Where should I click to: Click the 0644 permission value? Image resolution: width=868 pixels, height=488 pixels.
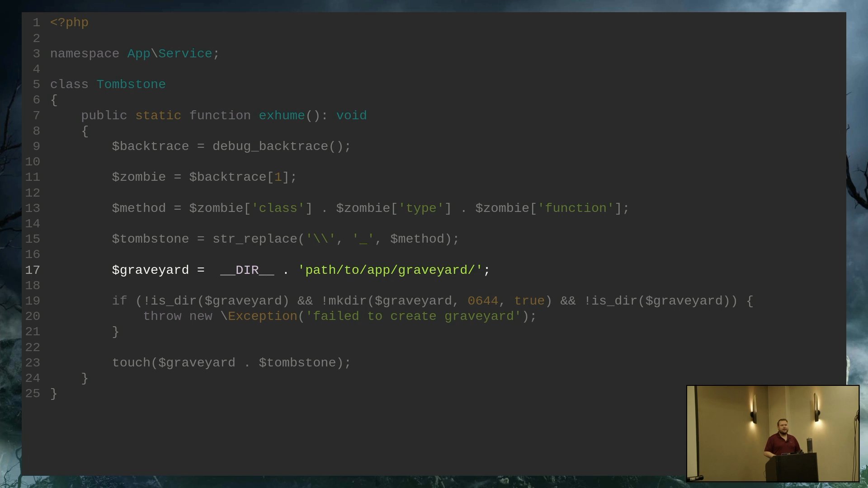pos(483,301)
